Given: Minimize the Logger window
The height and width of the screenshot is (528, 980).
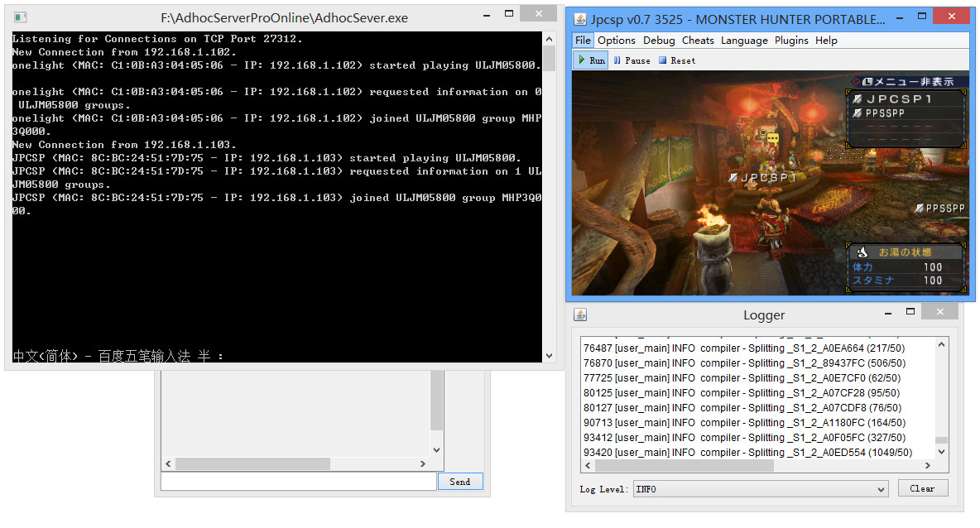Looking at the screenshot, I should (887, 313).
